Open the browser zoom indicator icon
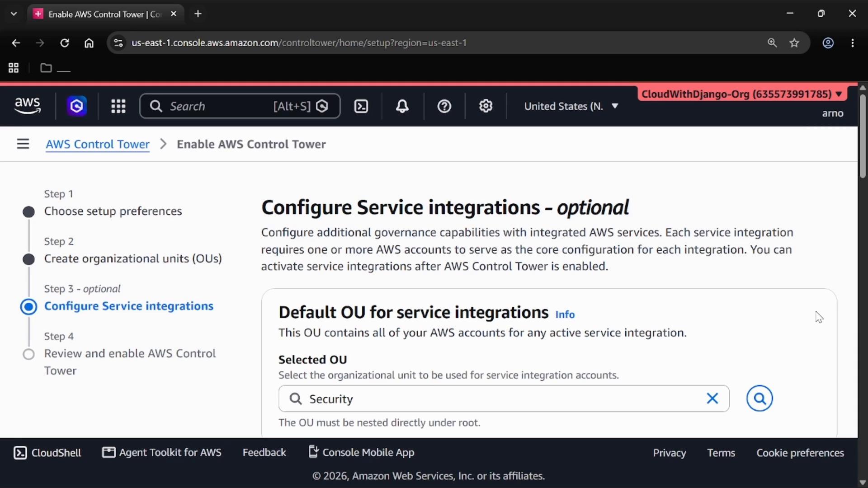Image resolution: width=868 pixels, height=488 pixels. pos(772,43)
